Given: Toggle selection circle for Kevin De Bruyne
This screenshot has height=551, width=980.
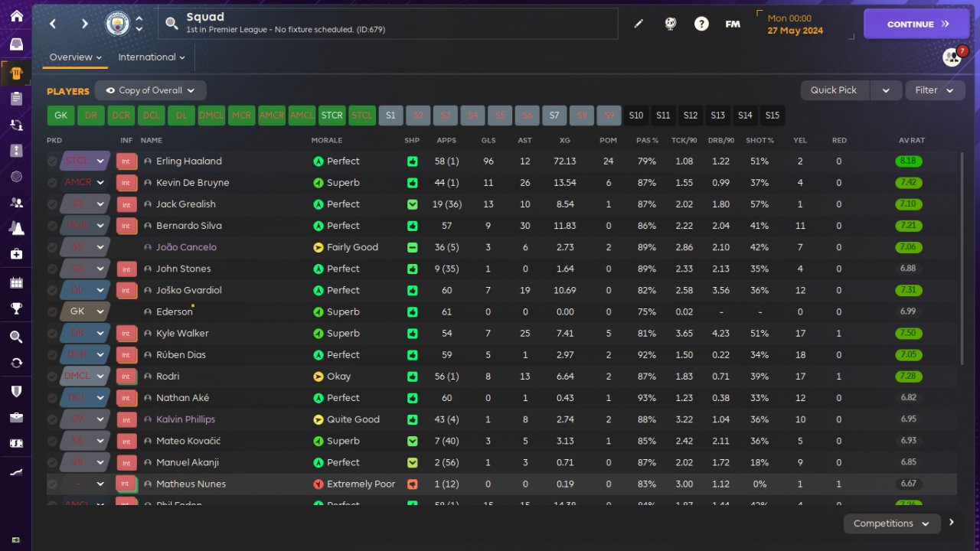Looking at the screenshot, I should click(x=52, y=183).
